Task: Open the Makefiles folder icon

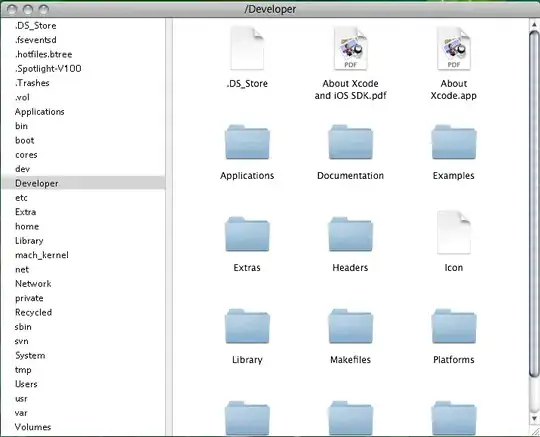Action: pos(350,326)
